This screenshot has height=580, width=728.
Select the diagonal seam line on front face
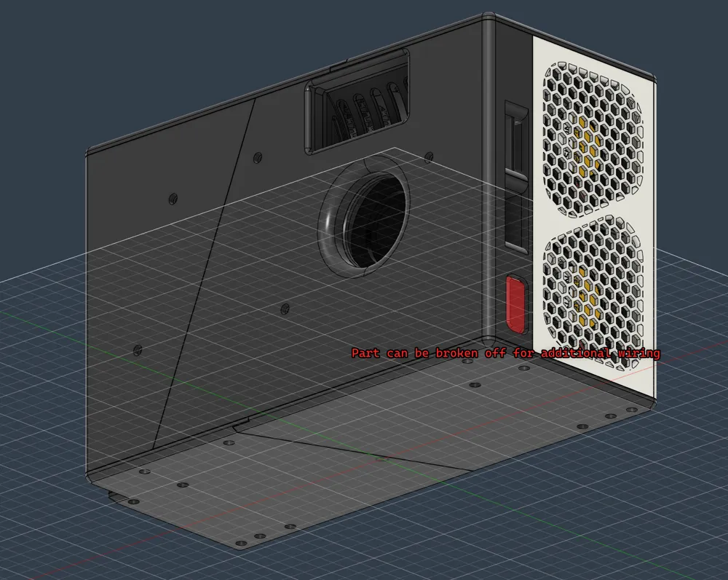205,274
